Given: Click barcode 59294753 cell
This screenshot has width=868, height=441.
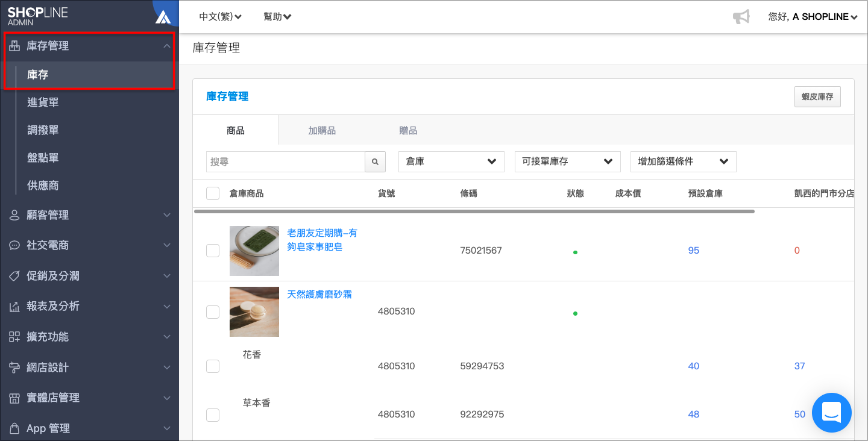Looking at the screenshot, I should 482,366.
